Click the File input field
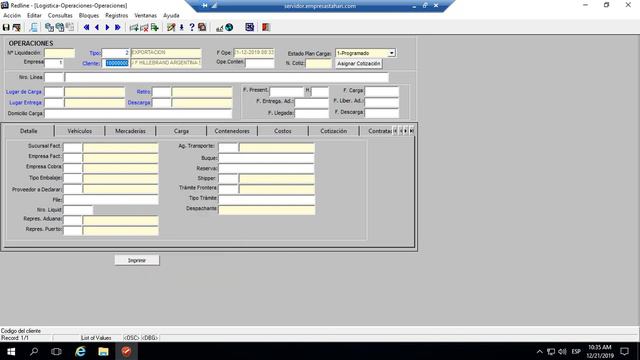The height and width of the screenshot is (360, 640). click(111, 200)
